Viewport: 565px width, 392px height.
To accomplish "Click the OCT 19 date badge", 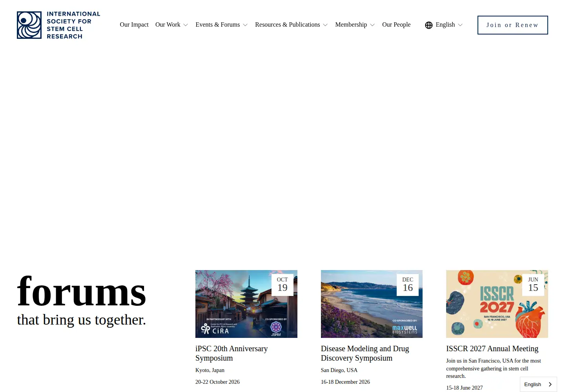I will pos(282,285).
